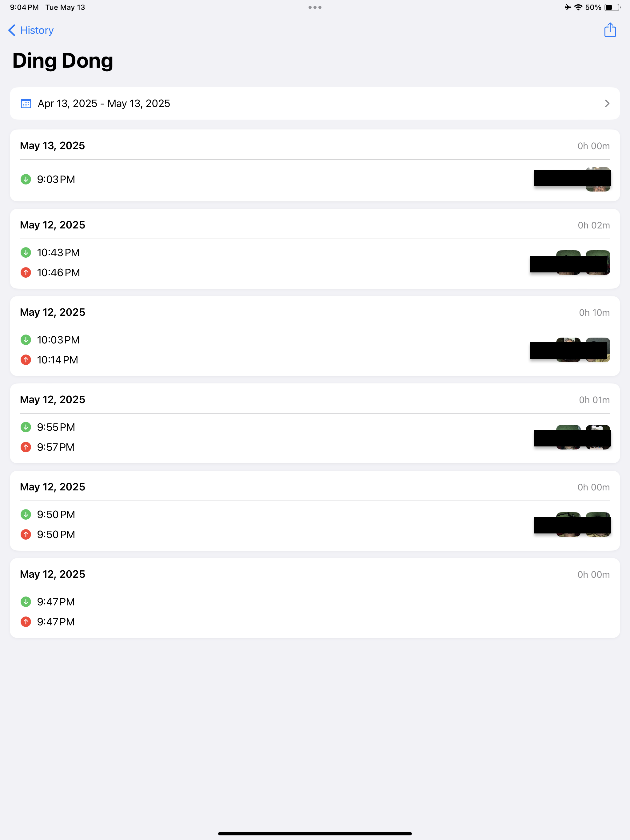View right photo thumbnail for 10:43 PM session
The image size is (630, 840).
(x=598, y=262)
